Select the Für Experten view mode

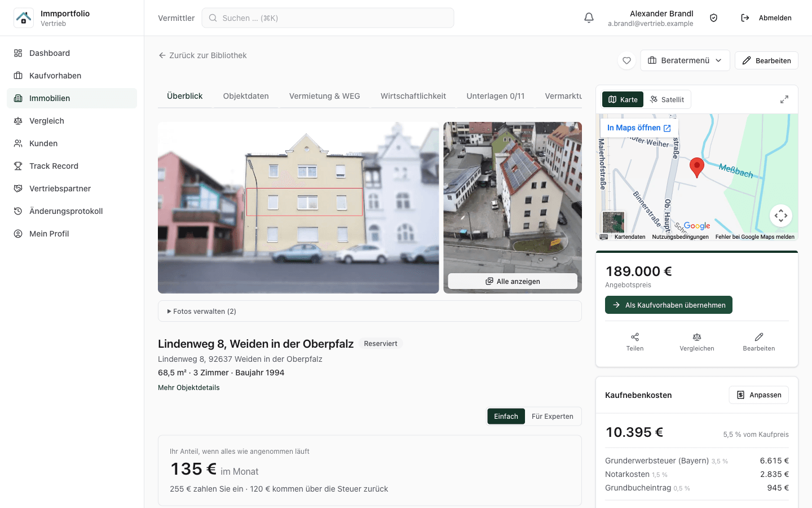(553, 417)
